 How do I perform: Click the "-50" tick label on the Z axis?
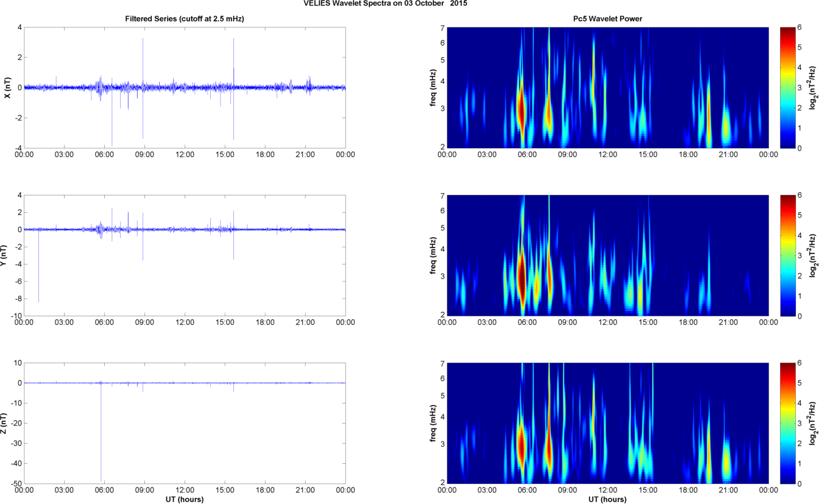(15, 483)
